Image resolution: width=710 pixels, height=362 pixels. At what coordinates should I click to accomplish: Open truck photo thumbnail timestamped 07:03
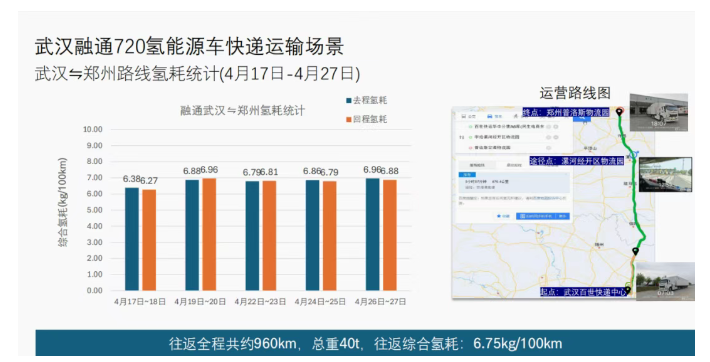pos(665,281)
